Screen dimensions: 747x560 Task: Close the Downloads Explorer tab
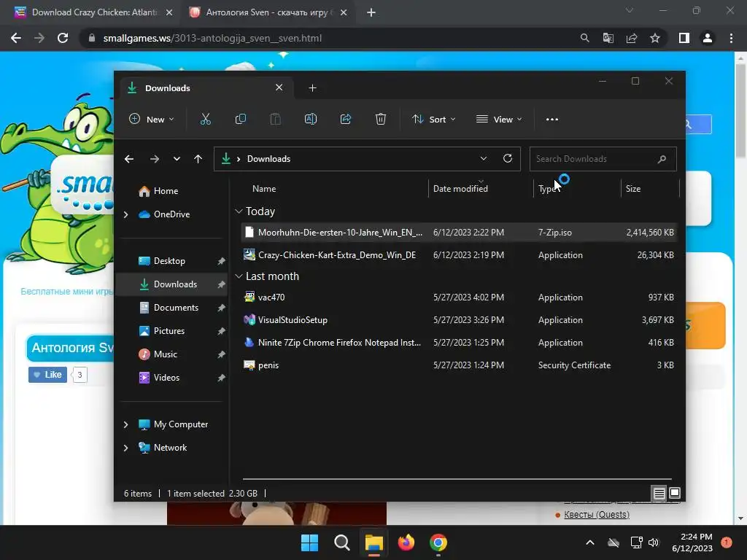(279, 87)
